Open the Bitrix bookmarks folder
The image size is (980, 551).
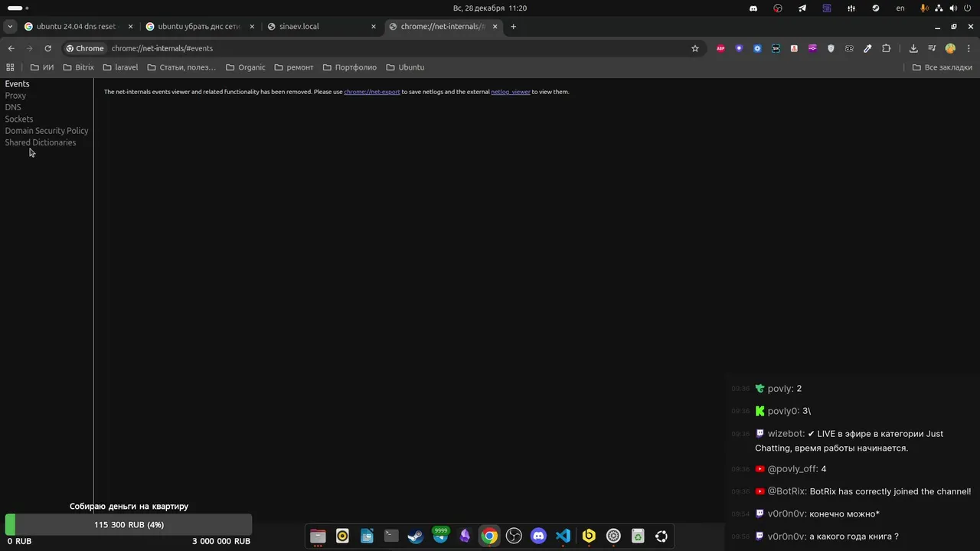79,67
